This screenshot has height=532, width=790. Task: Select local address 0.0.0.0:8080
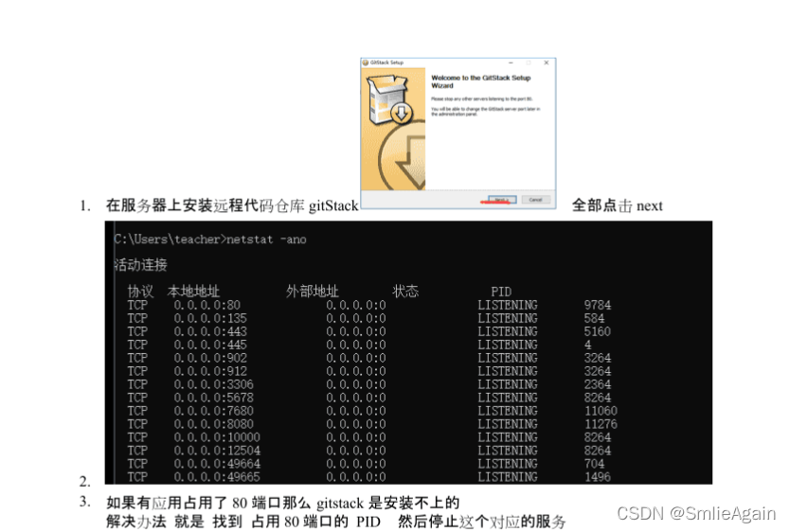(214, 424)
